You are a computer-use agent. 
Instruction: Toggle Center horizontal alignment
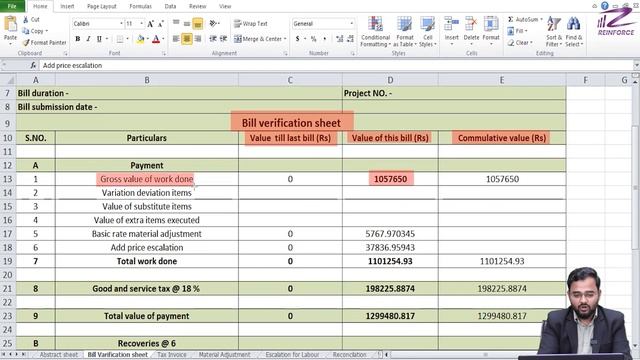pyautogui.click(x=187, y=39)
